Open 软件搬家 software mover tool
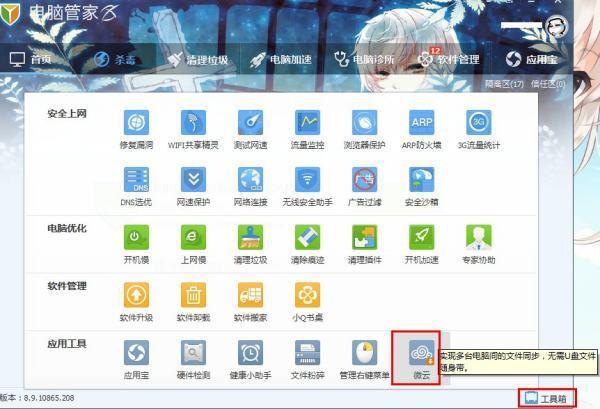Screen dimensions: 600x409 click(250, 302)
